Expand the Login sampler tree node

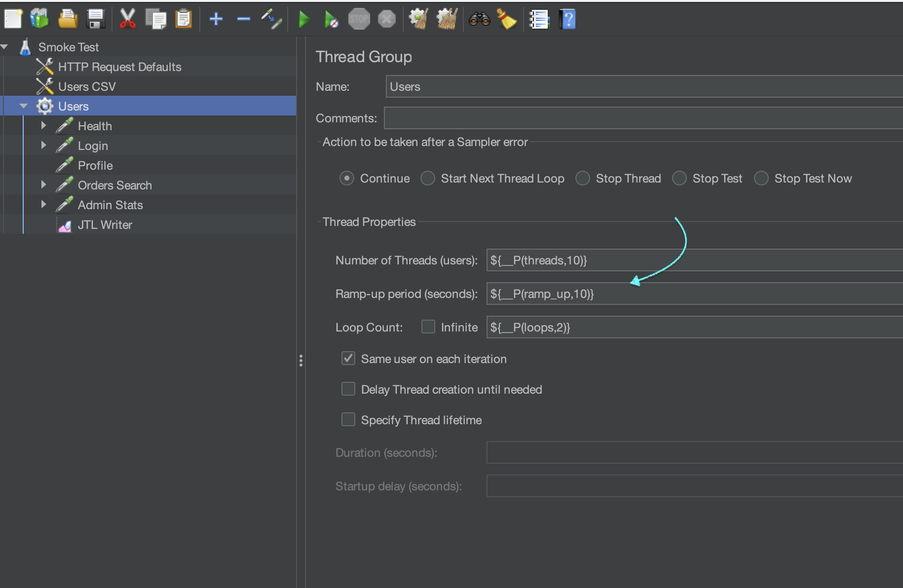pos(43,146)
